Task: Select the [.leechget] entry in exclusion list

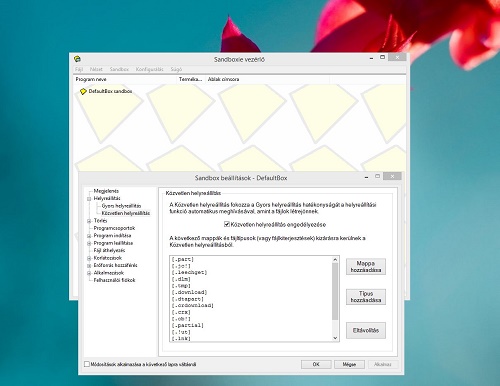Action: 189,272
